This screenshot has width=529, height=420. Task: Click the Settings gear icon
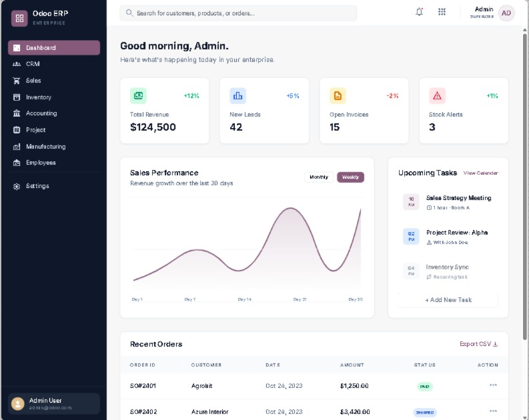coord(17,186)
